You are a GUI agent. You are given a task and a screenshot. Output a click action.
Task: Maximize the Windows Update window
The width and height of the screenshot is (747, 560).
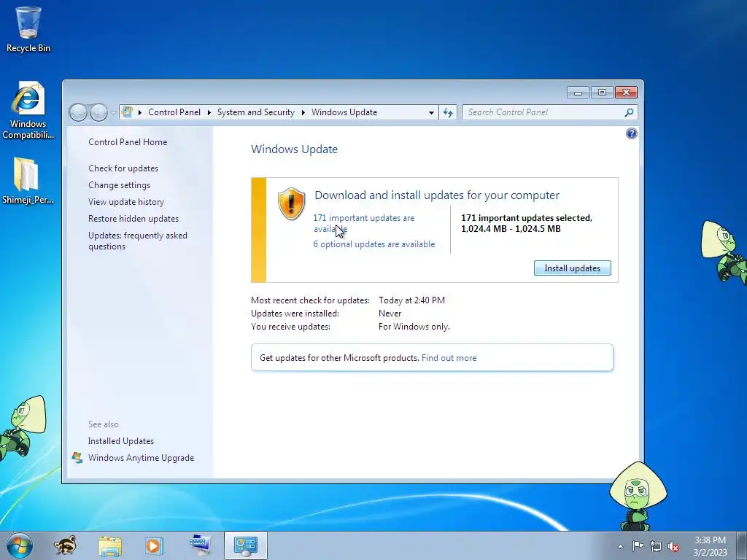coord(602,93)
